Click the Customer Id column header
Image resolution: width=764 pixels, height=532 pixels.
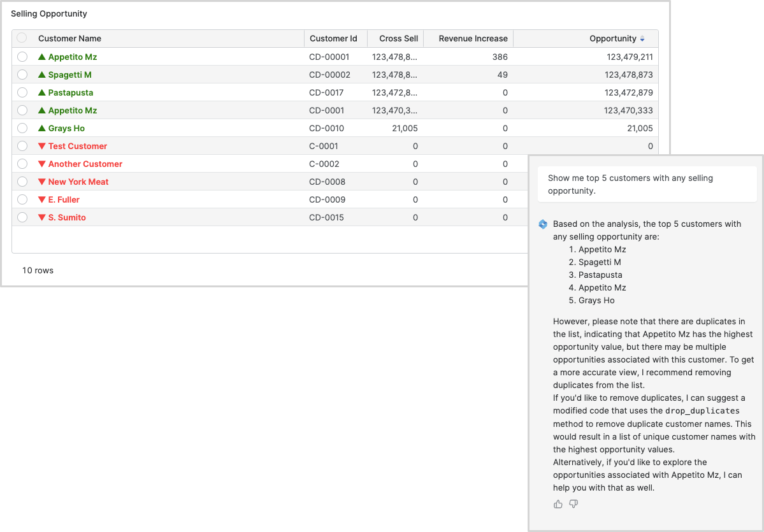click(333, 38)
